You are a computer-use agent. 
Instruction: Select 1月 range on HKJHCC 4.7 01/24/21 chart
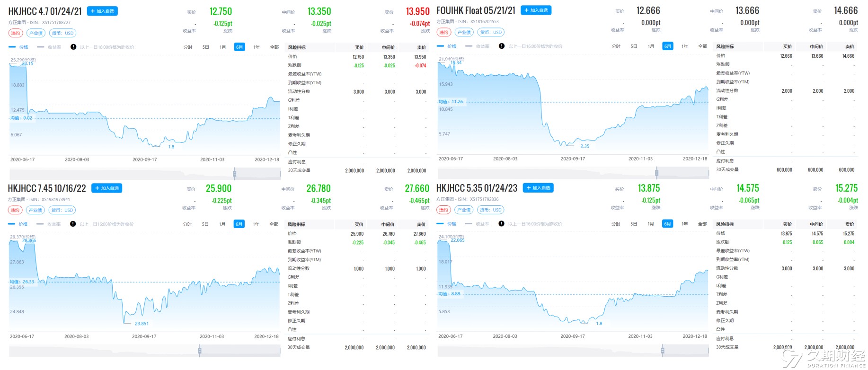coord(223,47)
